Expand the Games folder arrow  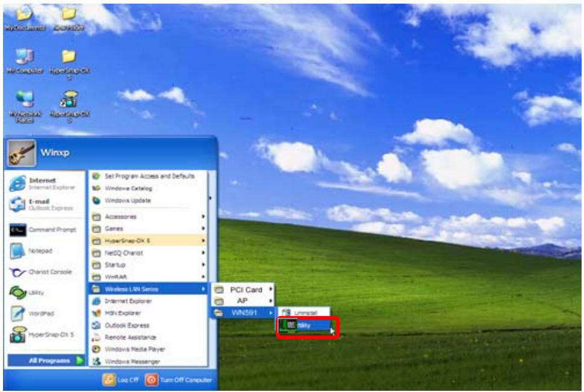(x=203, y=228)
